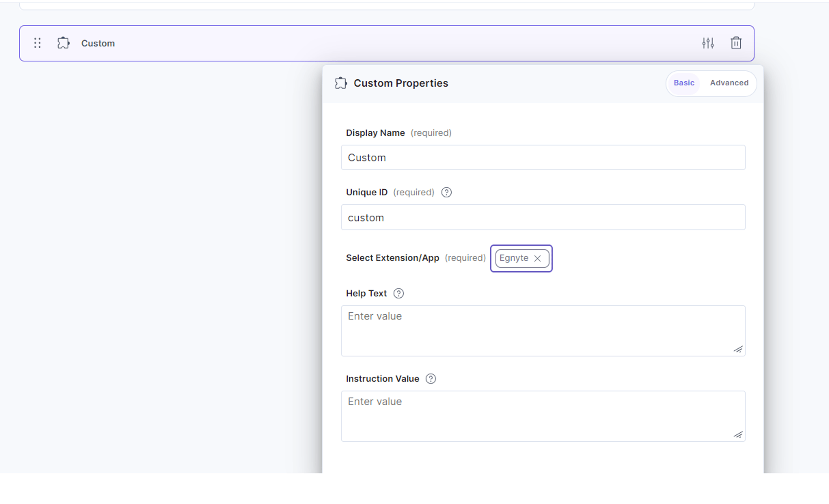This screenshot has width=829, height=504.
Task: Remove the Egnyte tag using its X
Action: coord(538,258)
